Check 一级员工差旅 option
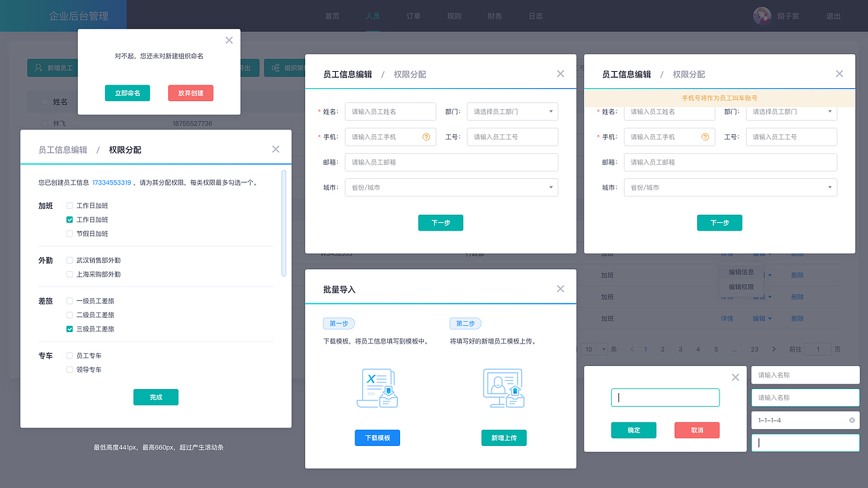868x488 pixels. tap(70, 301)
